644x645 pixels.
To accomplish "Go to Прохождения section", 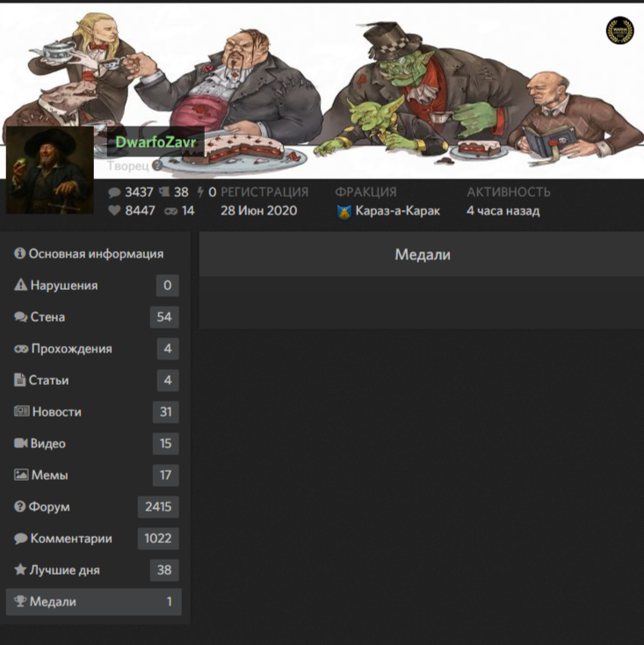I will [x=94, y=349].
